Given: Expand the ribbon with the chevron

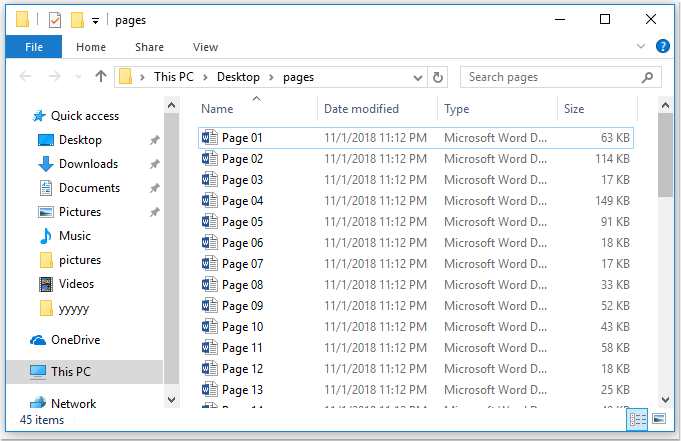Looking at the screenshot, I should [x=641, y=46].
